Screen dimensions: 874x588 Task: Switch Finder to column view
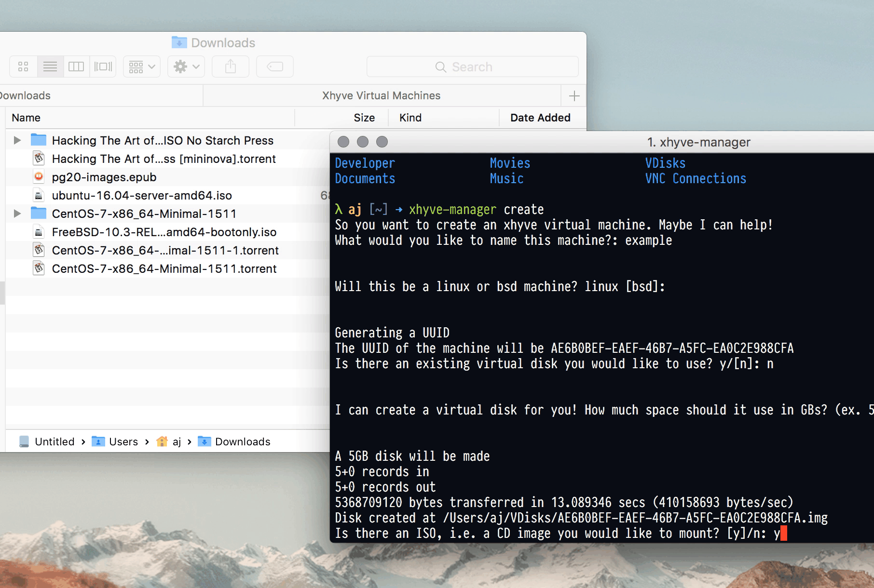pos(76,67)
